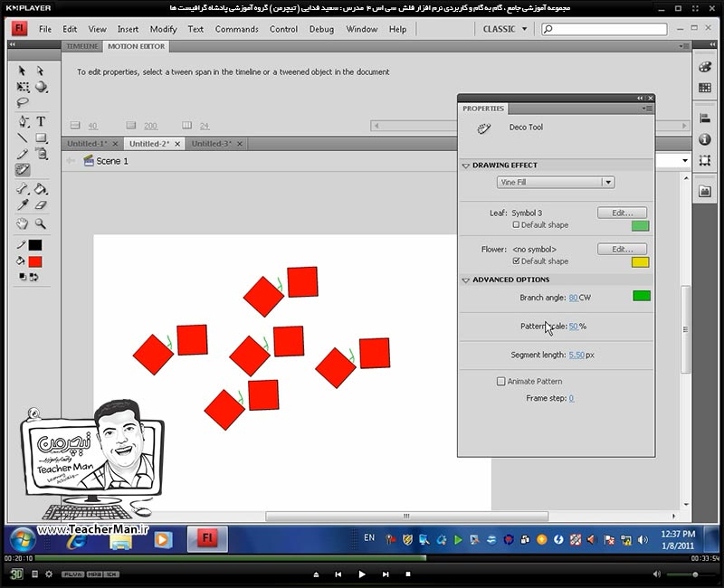
Task: Click the stage horizontal scrollbar
Action: 406,516
